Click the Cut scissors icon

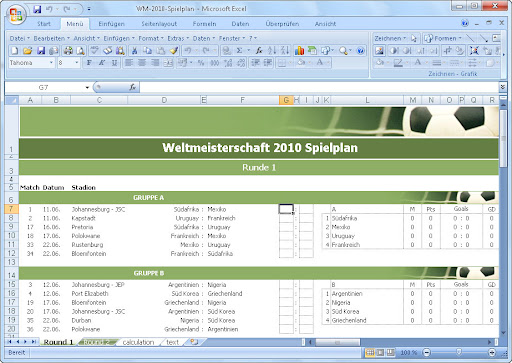pos(134,51)
